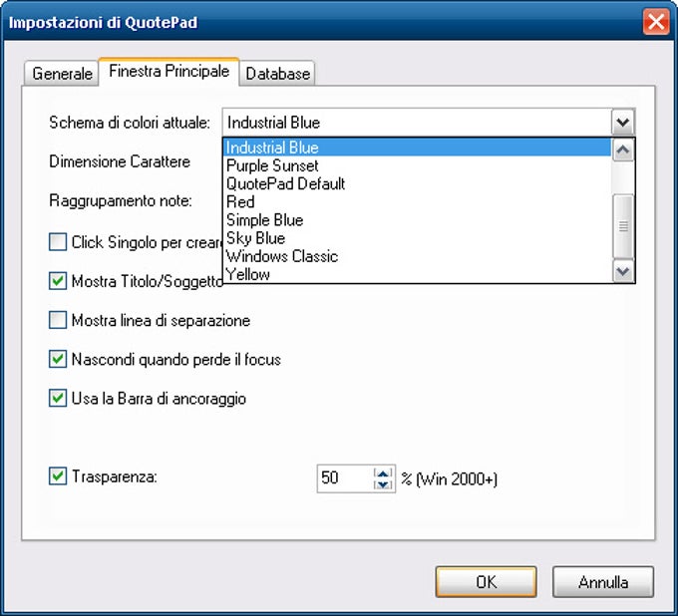Click the transparency value field showing 50
Image resolution: width=678 pixels, height=616 pixels.
(345, 478)
